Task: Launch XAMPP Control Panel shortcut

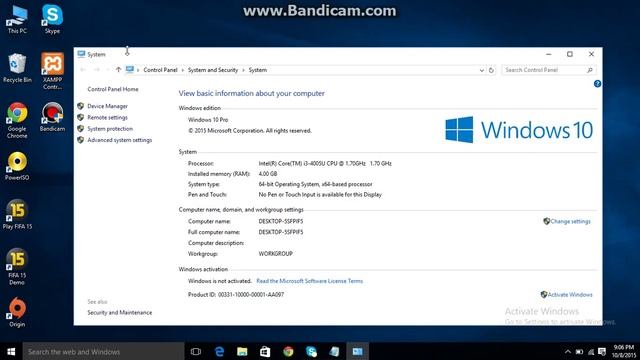Action: point(52,71)
